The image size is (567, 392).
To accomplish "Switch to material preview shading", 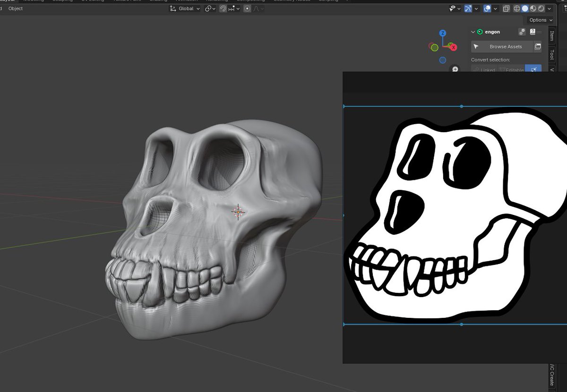I will pyautogui.click(x=533, y=9).
